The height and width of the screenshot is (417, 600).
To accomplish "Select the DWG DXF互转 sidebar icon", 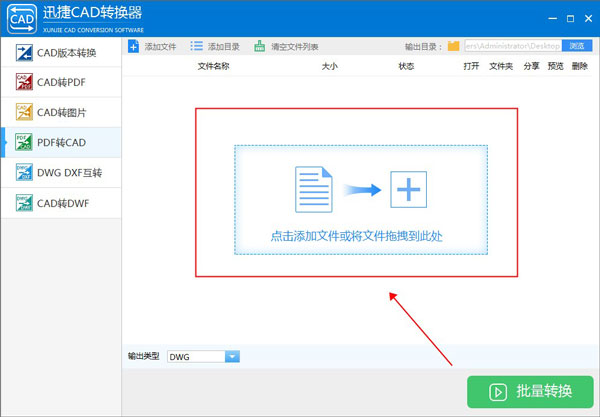I will click(24, 173).
